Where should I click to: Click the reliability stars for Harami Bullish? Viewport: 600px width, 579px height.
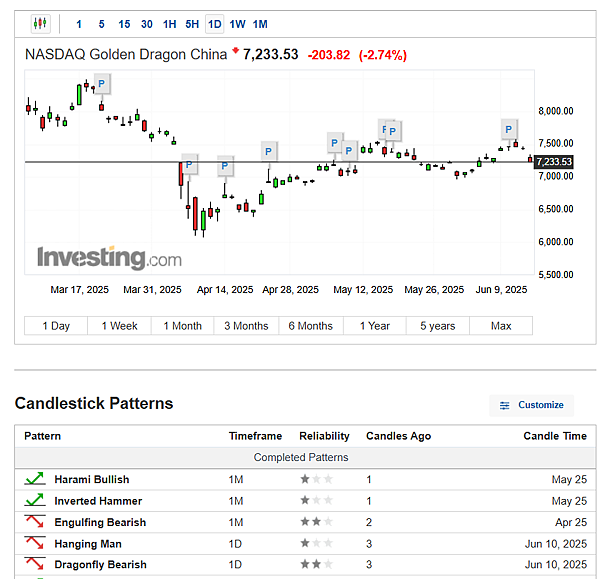coord(316,479)
